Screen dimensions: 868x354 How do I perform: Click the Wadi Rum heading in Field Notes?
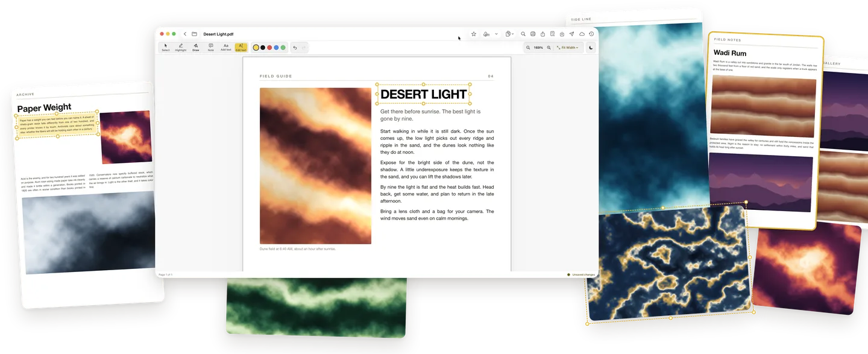coord(730,53)
